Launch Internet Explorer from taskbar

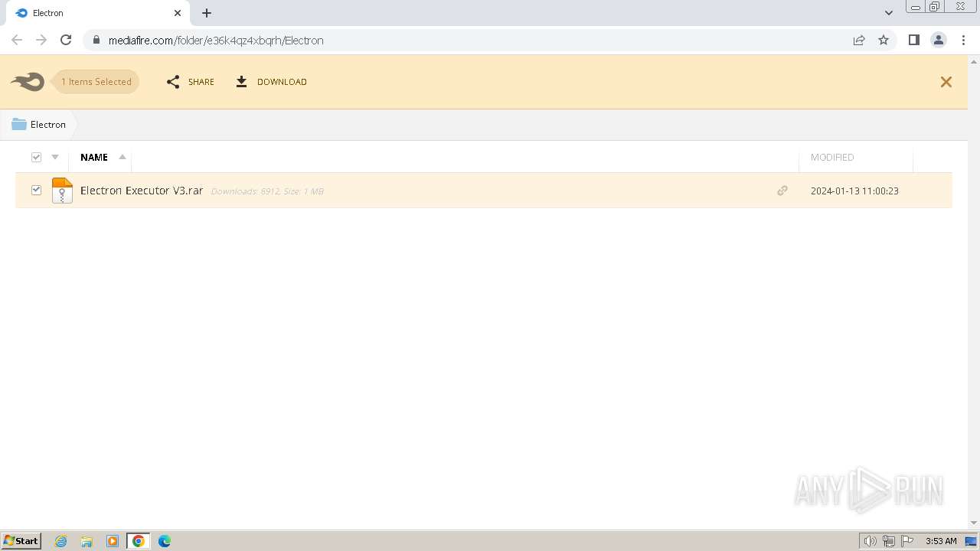click(x=61, y=541)
